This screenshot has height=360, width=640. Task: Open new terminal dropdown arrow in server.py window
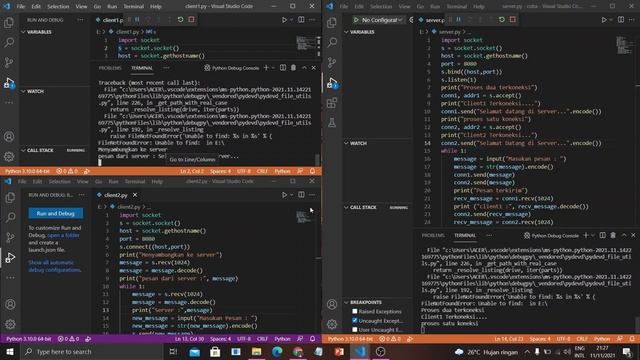click(x=593, y=235)
